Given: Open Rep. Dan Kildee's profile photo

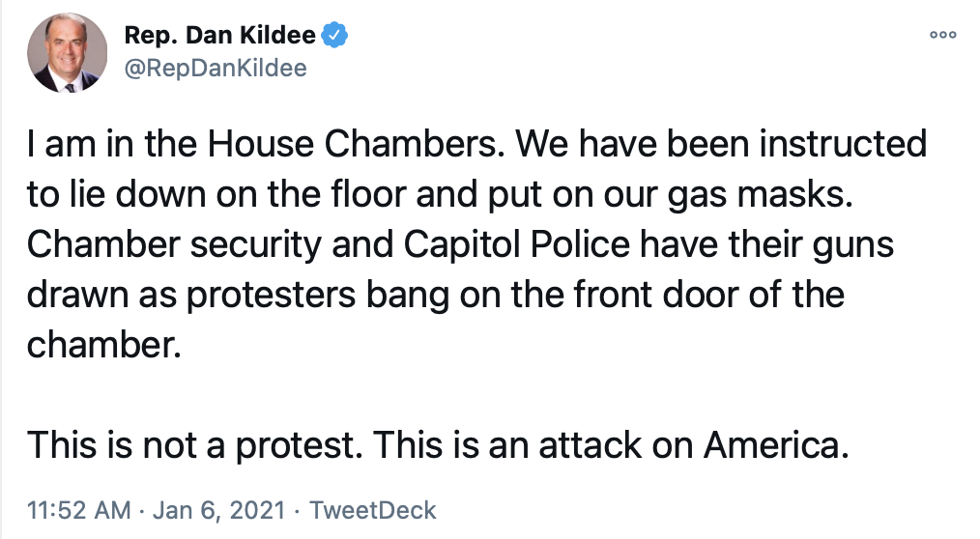Looking at the screenshot, I should click(67, 53).
